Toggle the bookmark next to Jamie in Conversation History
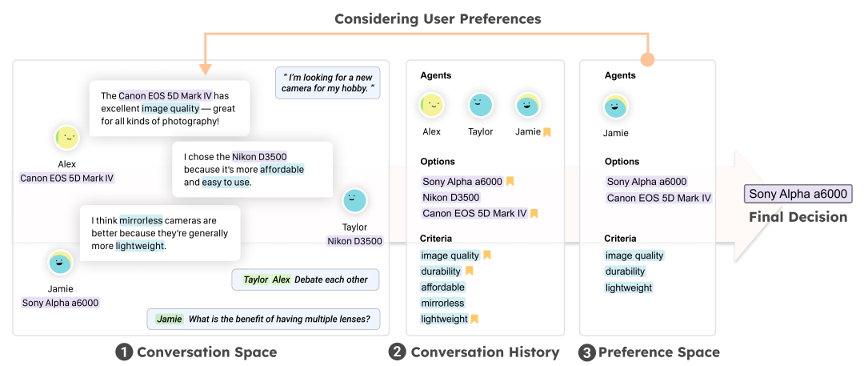This screenshot has height=366, width=868. click(547, 132)
